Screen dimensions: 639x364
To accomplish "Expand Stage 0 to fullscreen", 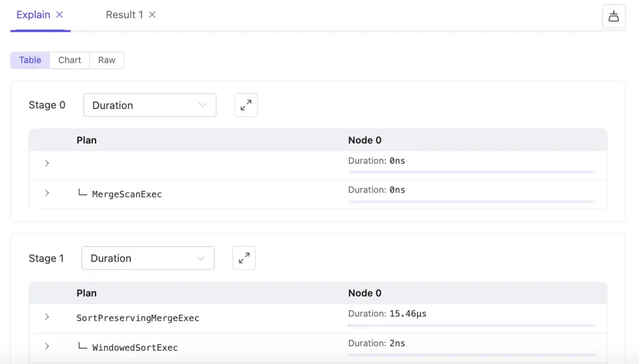I will click(246, 105).
